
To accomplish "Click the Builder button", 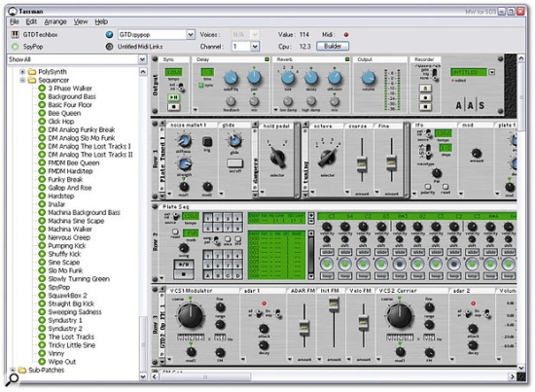I will point(333,46).
